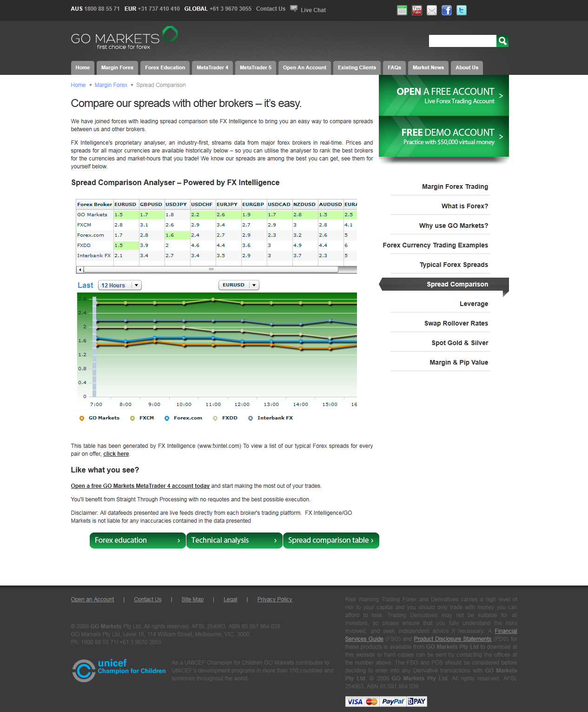
Task: Open Margin Forex Trading sidebar link
Action: click(x=455, y=186)
